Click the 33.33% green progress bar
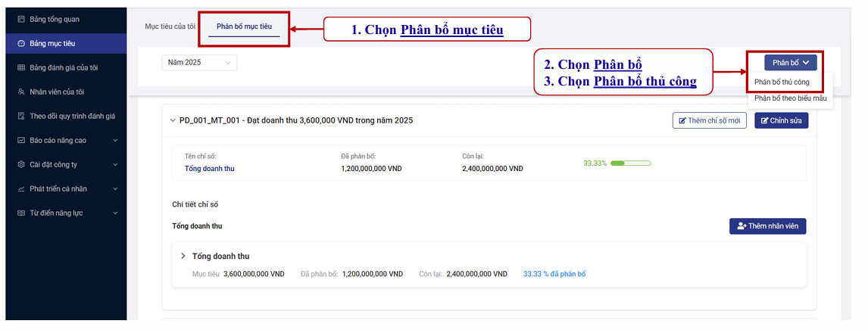 coord(630,163)
